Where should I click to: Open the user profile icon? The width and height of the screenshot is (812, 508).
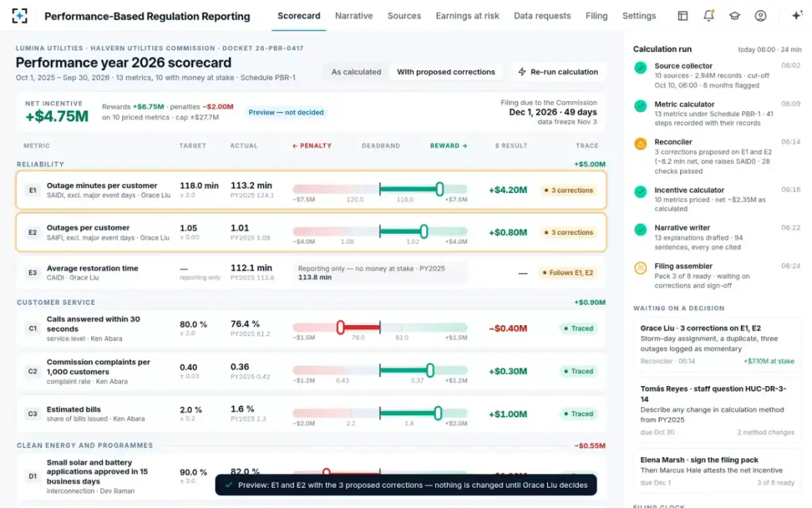click(x=761, y=16)
